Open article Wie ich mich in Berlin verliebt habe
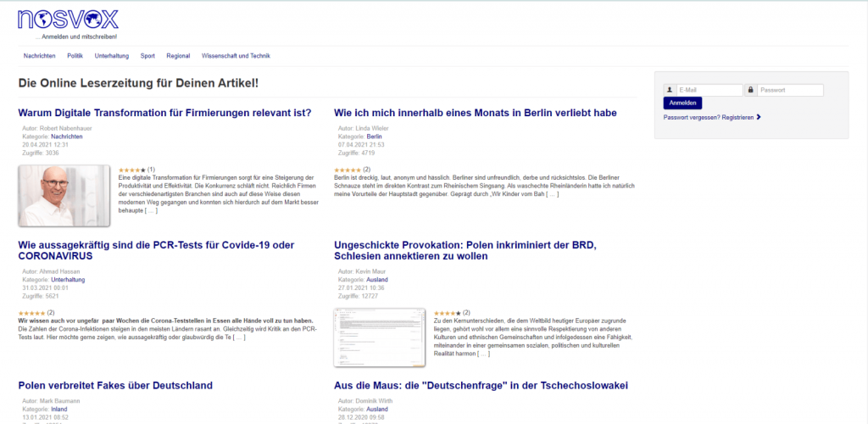868x424 pixels. click(x=476, y=113)
